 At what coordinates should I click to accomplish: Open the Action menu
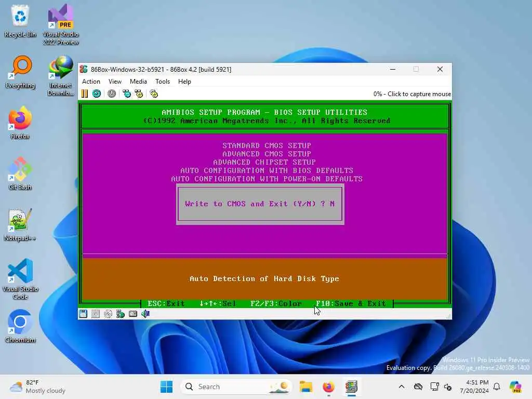point(91,82)
